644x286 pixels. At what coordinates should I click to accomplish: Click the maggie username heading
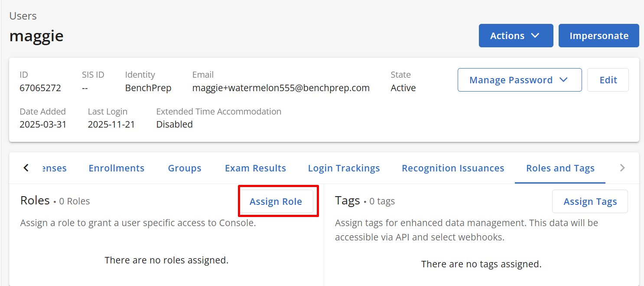(x=36, y=36)
